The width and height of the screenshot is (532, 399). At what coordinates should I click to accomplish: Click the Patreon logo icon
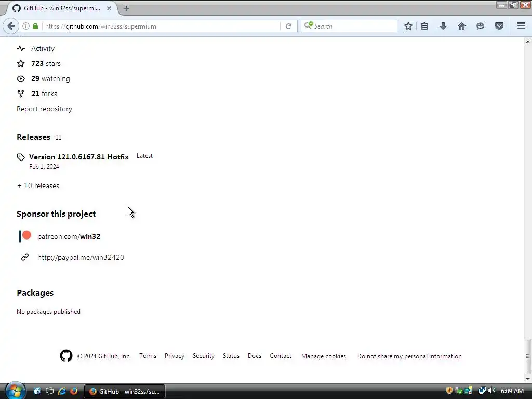pos(25,236)
